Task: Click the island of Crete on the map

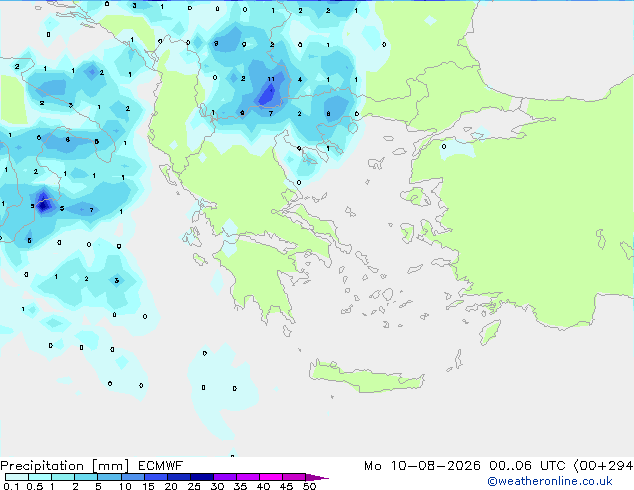Action: coord(366,377)
